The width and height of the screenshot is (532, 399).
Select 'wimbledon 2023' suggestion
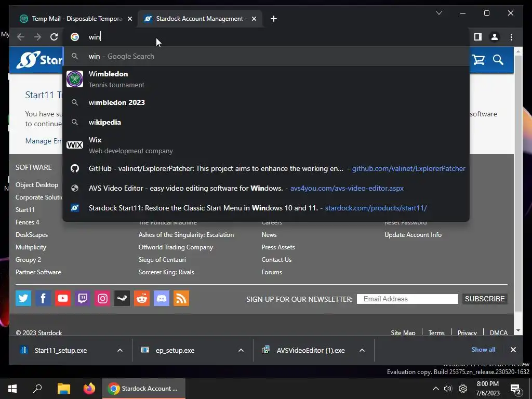pos(266,102)
